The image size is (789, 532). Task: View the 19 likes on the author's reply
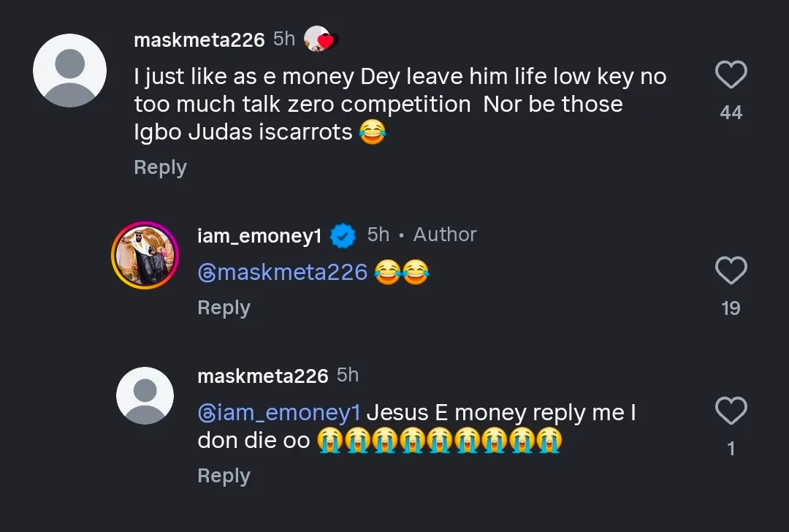coord(731,308)
